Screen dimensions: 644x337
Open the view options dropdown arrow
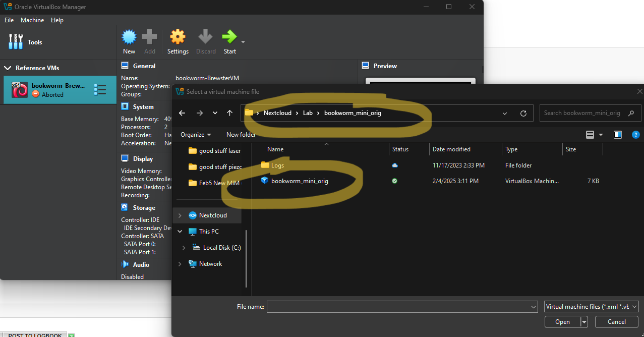[x=601, y=135]
